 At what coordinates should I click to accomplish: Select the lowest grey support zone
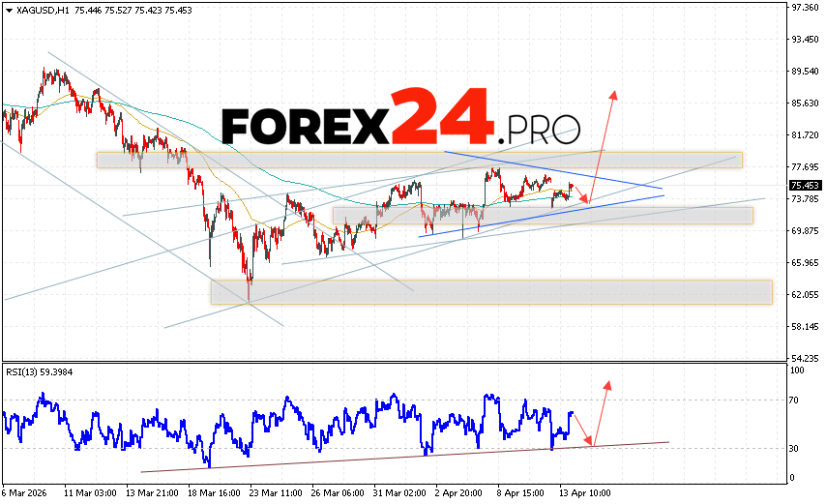coord(491,292)
